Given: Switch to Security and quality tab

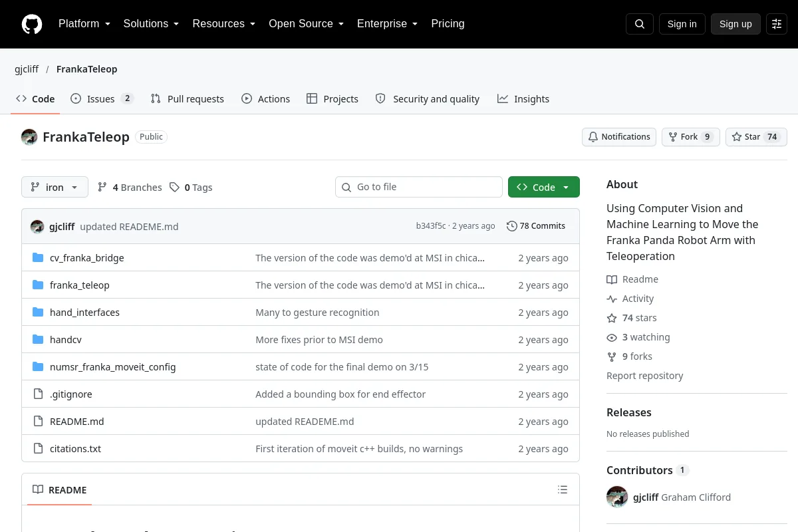Looking at the screenshot, I should tap(428, 99).
